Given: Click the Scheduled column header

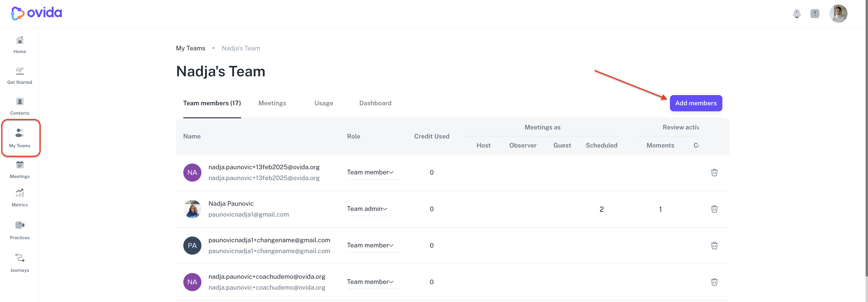Looking at the screenshot, I should click(601, 145).
